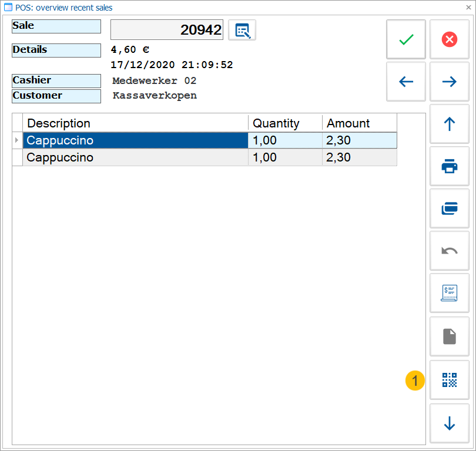Click the upward arrow button
The width and height of the screenshot is (476, 451).
point(449,124)
